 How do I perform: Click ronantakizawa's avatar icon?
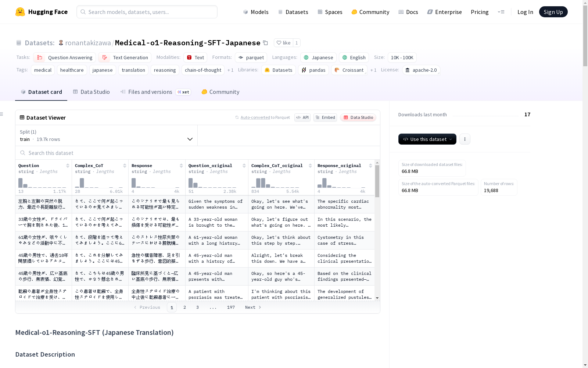point(61,43)
